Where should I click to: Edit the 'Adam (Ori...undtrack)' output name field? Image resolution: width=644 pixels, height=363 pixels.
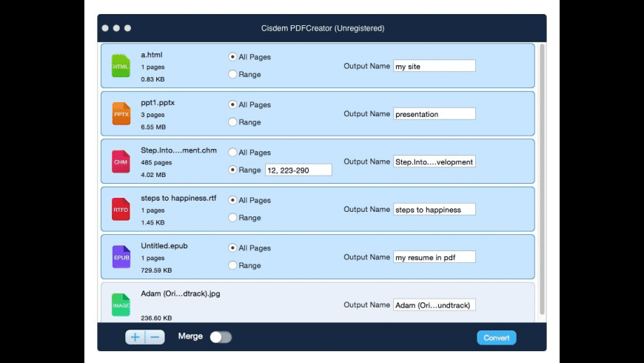[x=434, y=304]
